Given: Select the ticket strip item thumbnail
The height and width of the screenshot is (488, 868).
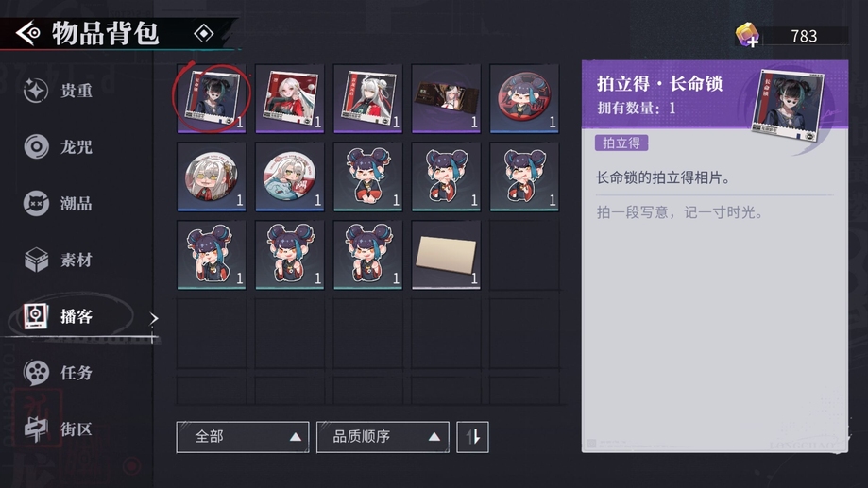Looking at the screenshot, I should coord(446,98).
